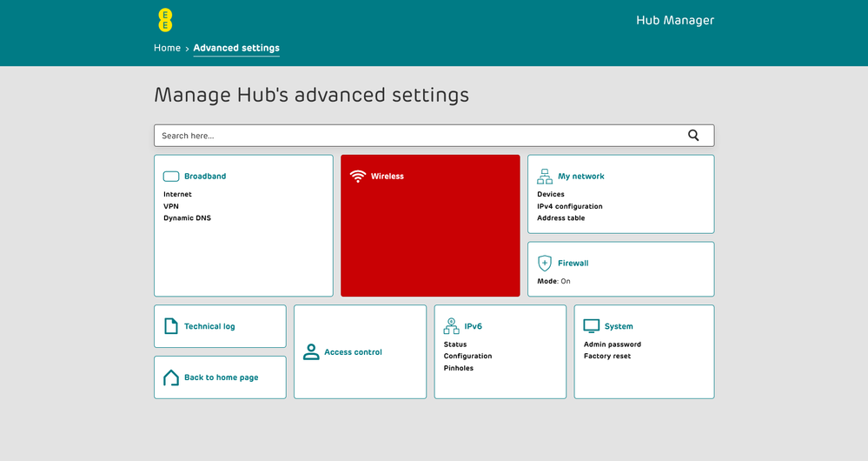This screenshot has height=461, width=868.
Task: Focus the Search here field
Action: point(434,135)
